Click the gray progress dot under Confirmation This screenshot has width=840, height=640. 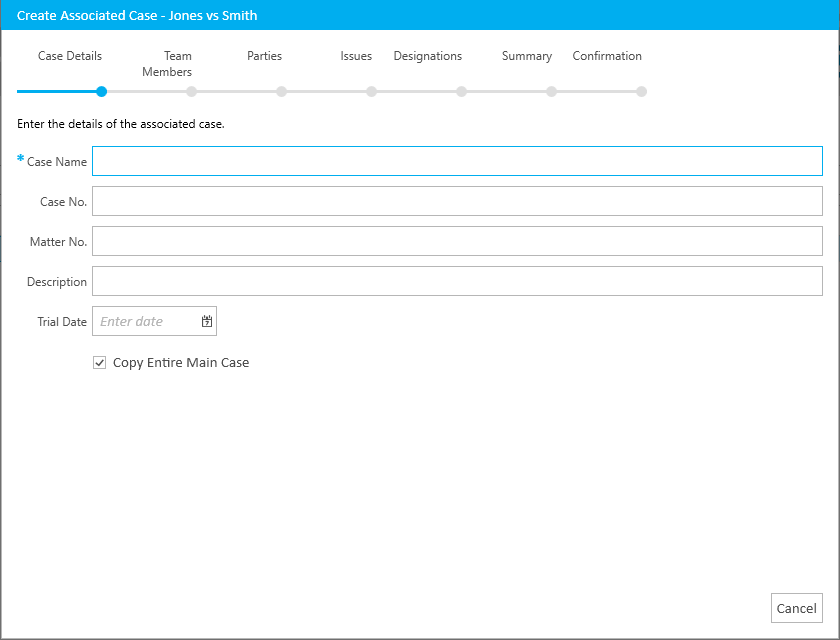[x=641, y=92]
